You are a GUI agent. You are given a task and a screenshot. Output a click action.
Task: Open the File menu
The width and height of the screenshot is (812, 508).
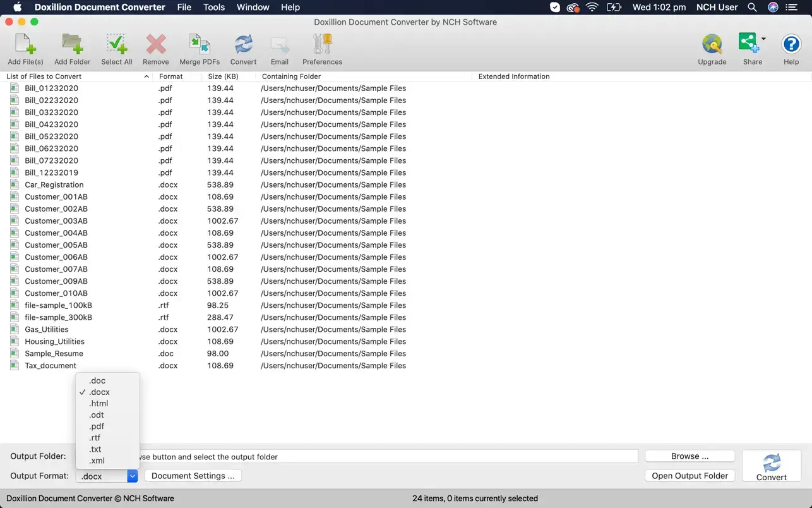pyautogui.click(x=184, y=8)
